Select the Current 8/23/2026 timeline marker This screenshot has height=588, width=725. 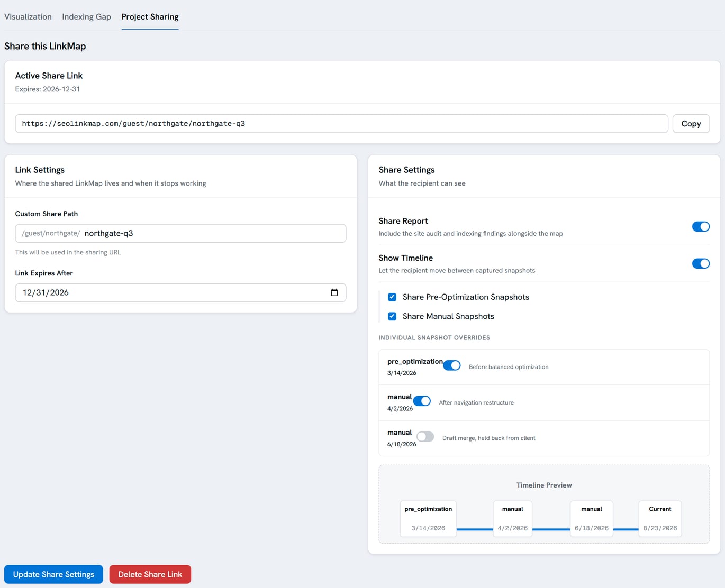pos(660,519)
